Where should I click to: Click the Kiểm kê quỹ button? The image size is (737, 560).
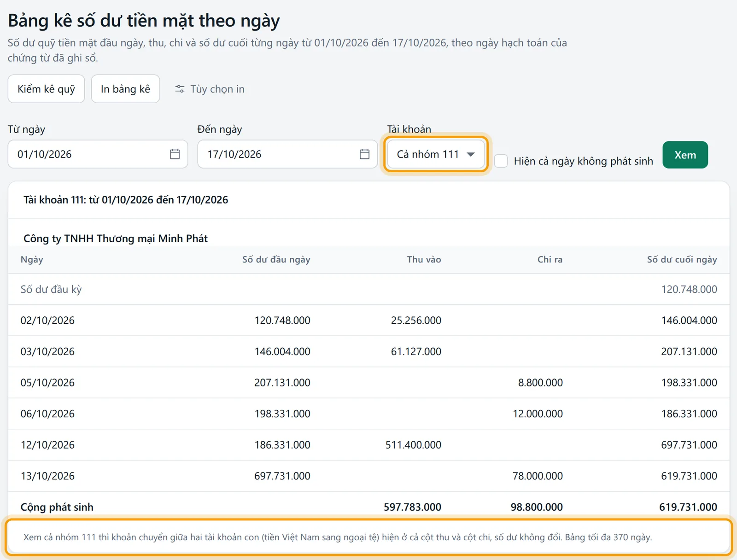tap(46, 89)
